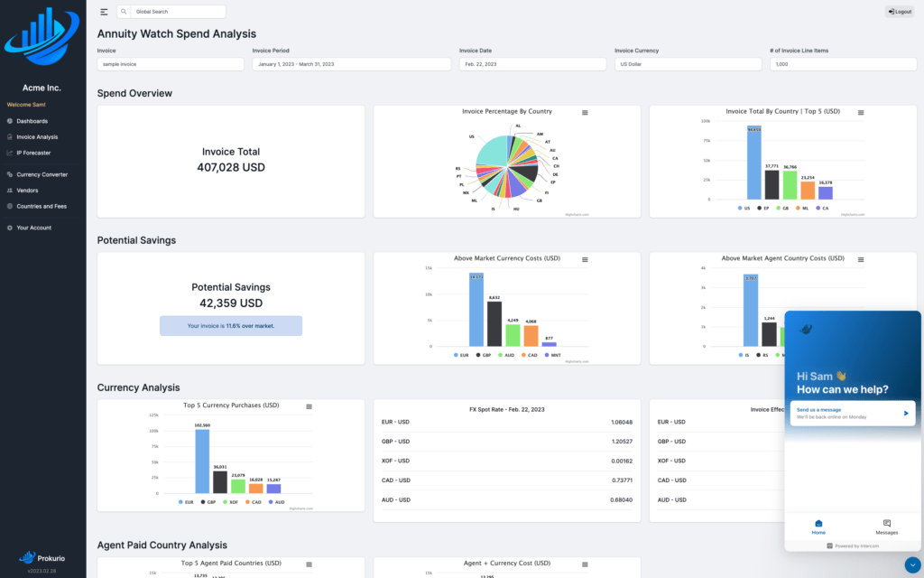Toggle MNT in Above Market Currency Costs legend

[553, 355]
